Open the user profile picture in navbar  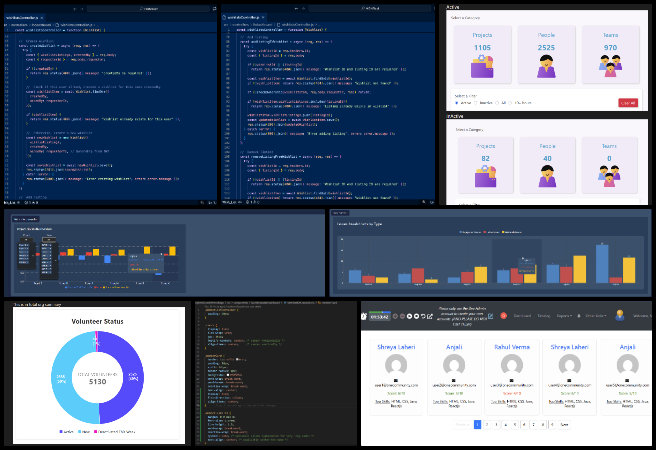coord(621,316)
